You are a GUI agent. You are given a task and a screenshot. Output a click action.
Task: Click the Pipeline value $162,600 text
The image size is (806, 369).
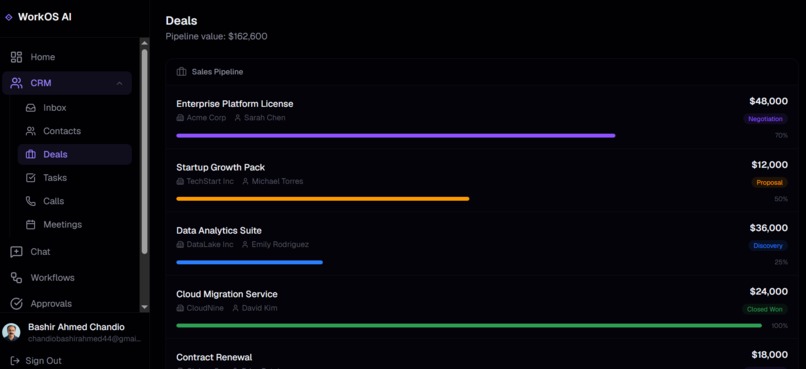tap(216, 36)
